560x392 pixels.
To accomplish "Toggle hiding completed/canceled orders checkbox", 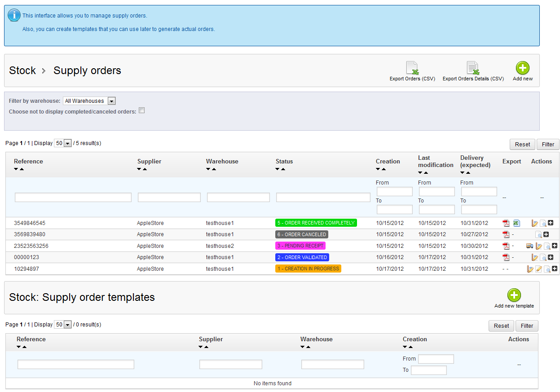I will click(x=141, y=110).
